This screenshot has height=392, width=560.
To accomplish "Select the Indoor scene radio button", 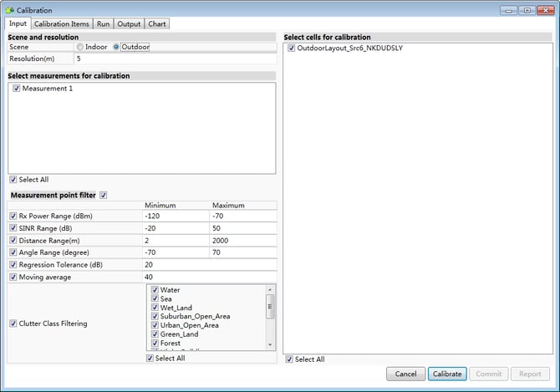I will tap(80, 48).
